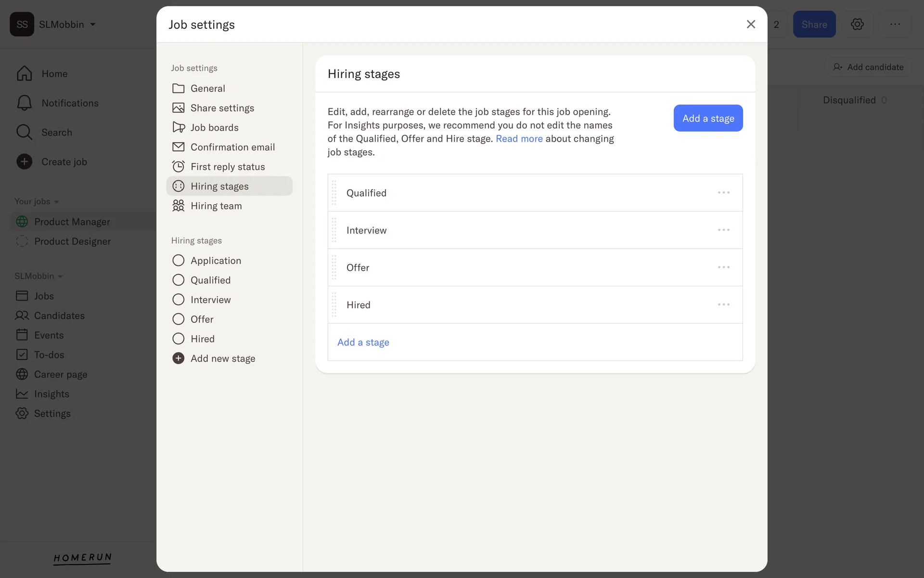
Task: Open Confirmation email envelope icon
Action: click(178, 147)
